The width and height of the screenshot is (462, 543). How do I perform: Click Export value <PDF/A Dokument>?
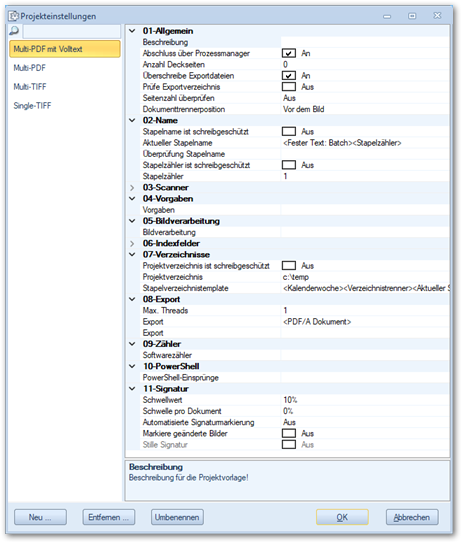pos(317,322)
